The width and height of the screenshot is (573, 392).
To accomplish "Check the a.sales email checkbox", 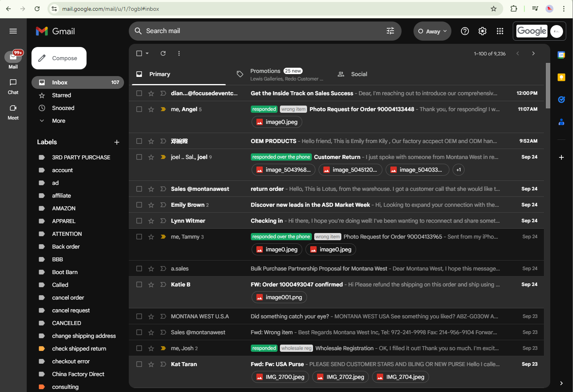I will pyautogui.click(x=139, y=269).
